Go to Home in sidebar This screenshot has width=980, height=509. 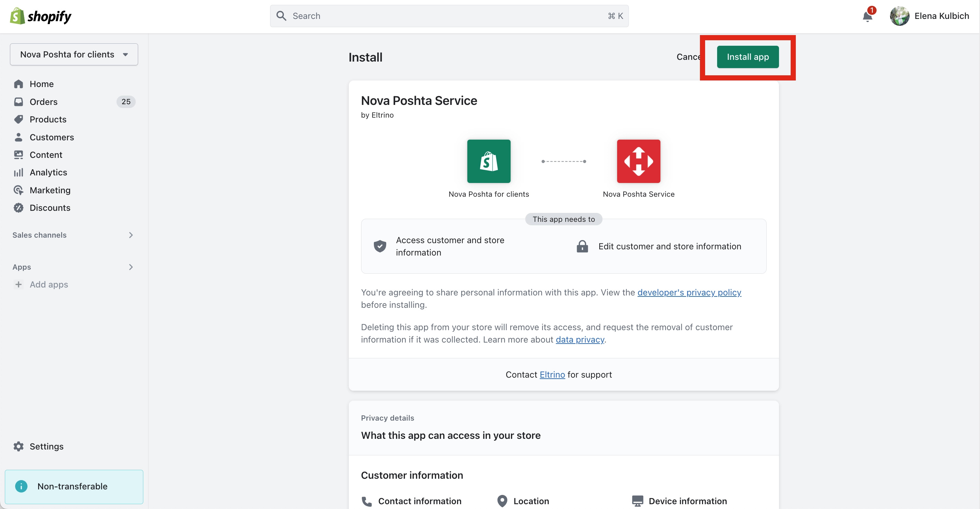(x=42, y=84)
